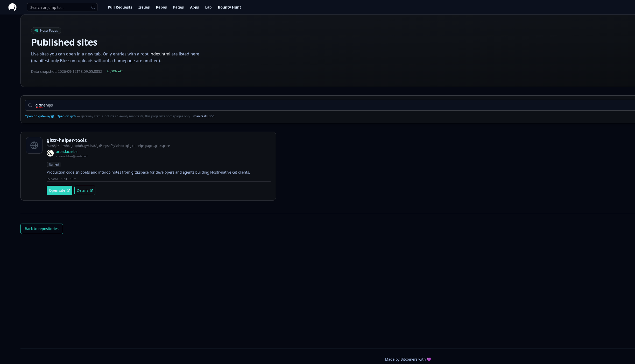Click the '1 hit' stat
The image size is (635, 364).
[x=64, y=179]
